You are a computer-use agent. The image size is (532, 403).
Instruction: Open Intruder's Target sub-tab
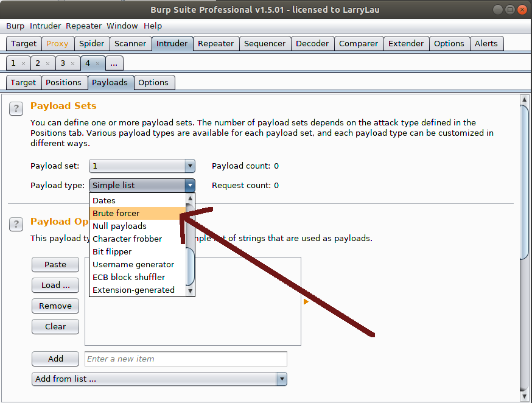pyautogui.click(x=23, y=82)
